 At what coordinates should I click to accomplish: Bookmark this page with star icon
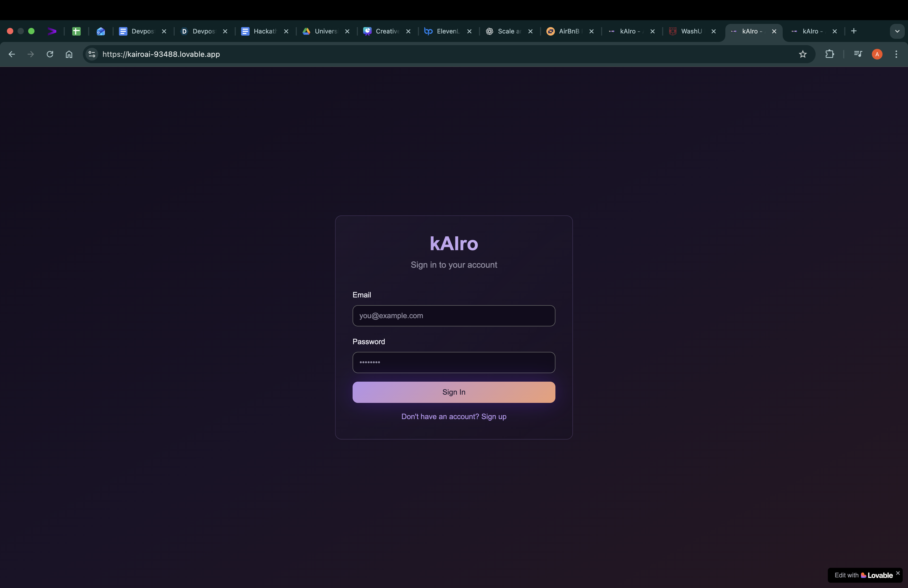[803, 54]
